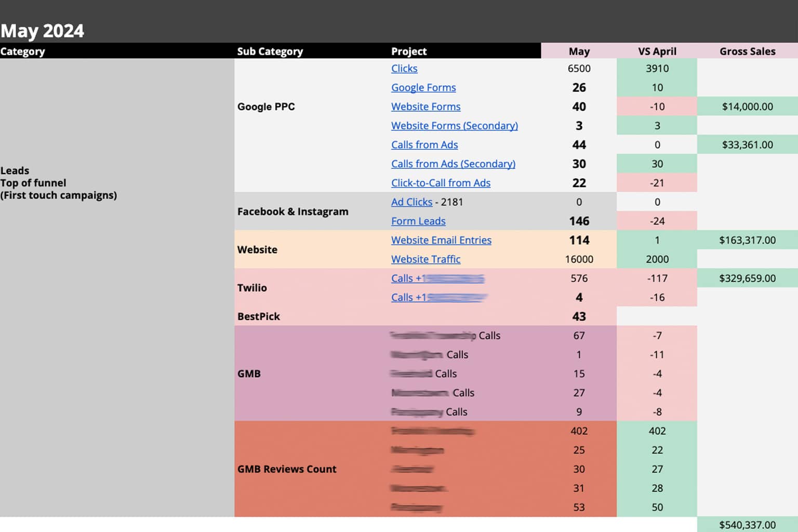Screen dimensions: 798x532
Task: Open the Click-to-Call from Ads link
Action: 440,183
